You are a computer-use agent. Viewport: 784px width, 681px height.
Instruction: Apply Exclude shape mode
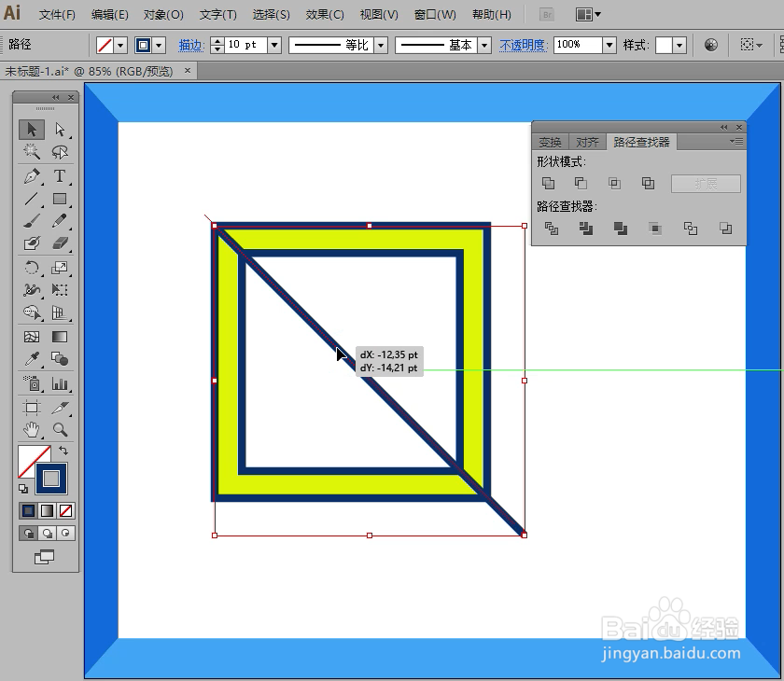(648, 184)
